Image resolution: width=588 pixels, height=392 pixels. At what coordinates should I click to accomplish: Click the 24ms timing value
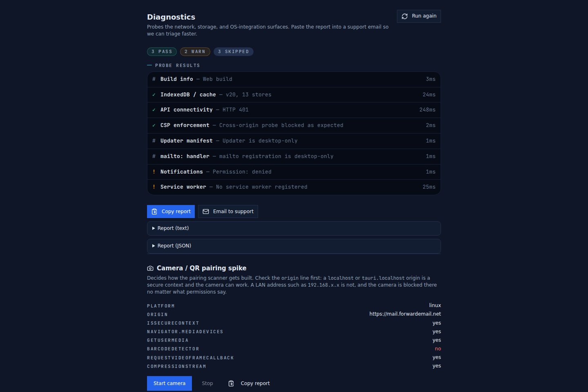(429, 95)
